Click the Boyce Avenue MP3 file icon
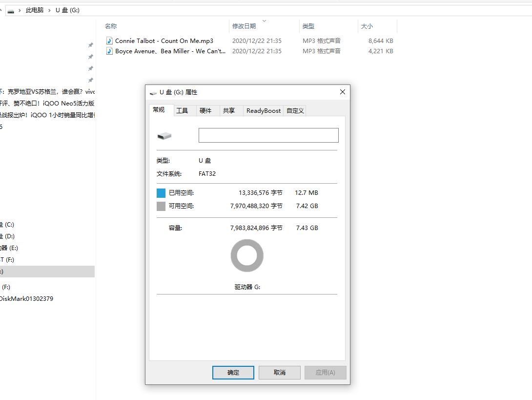The image size is (532, 400). [x=109, y=51]
